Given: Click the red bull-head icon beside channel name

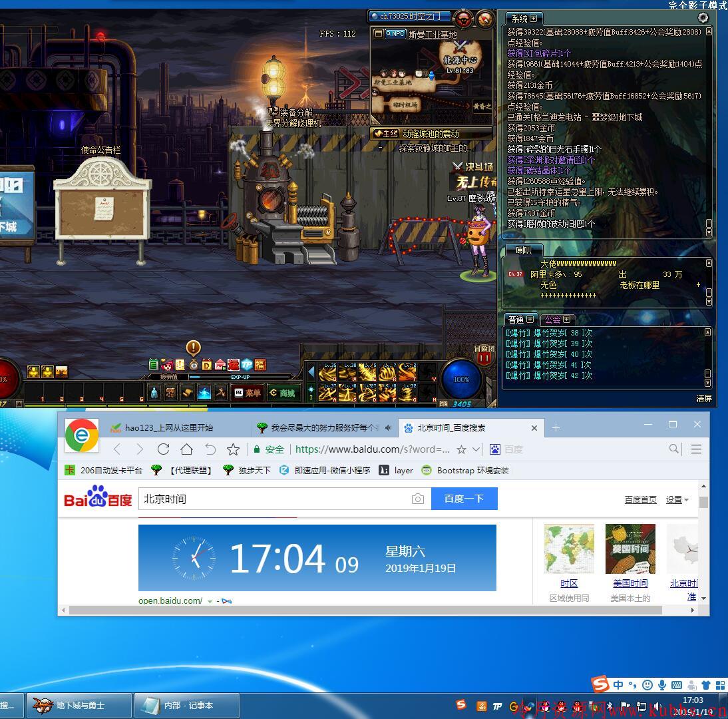Looking at the screenshot, I should 463,19.
